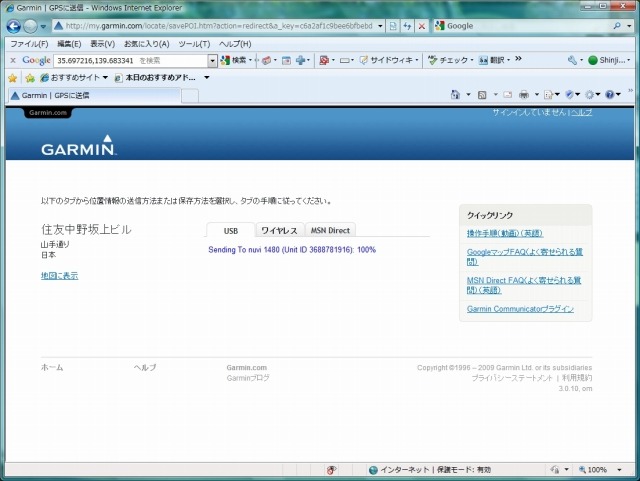Switch to the ワイヤレス tab
Viewport: 640px width, 481px height.
click(280, 230)
